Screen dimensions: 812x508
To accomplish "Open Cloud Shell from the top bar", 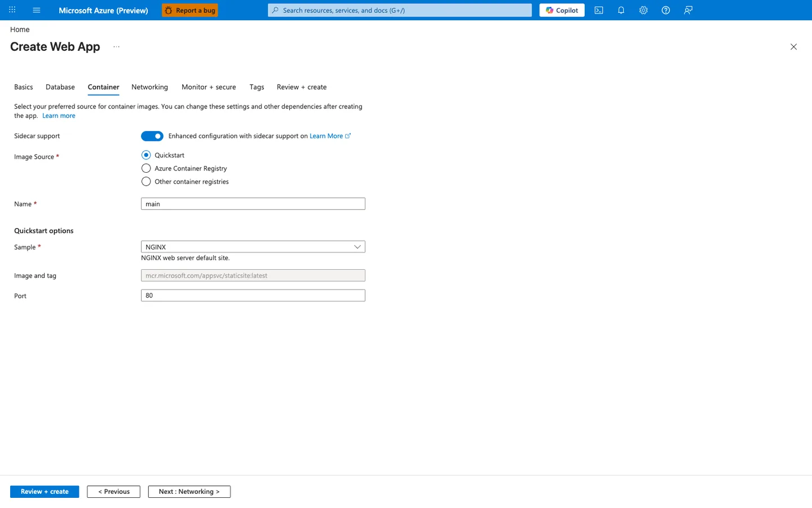I will click(599, 10).
